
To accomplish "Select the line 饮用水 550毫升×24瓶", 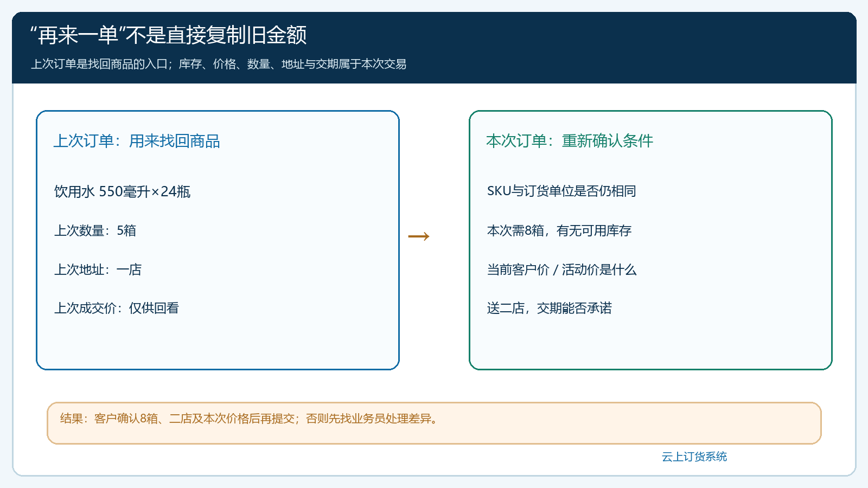I will pos(122,191).
